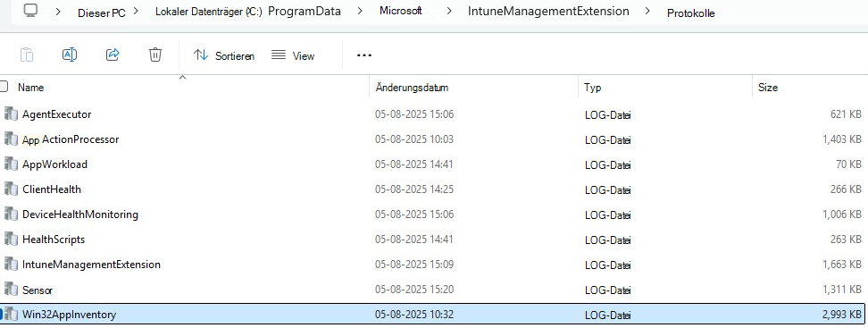Select the AgentExecutor file name
The width and height of the screenshot is (868, 328).
(x=56, y=114)
